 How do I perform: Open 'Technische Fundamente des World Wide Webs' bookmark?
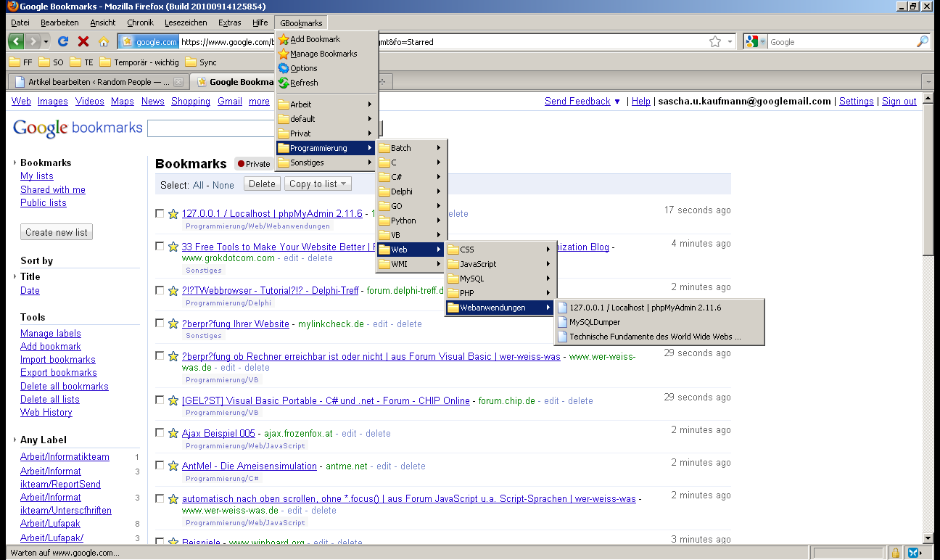click(x=659, y=337)
